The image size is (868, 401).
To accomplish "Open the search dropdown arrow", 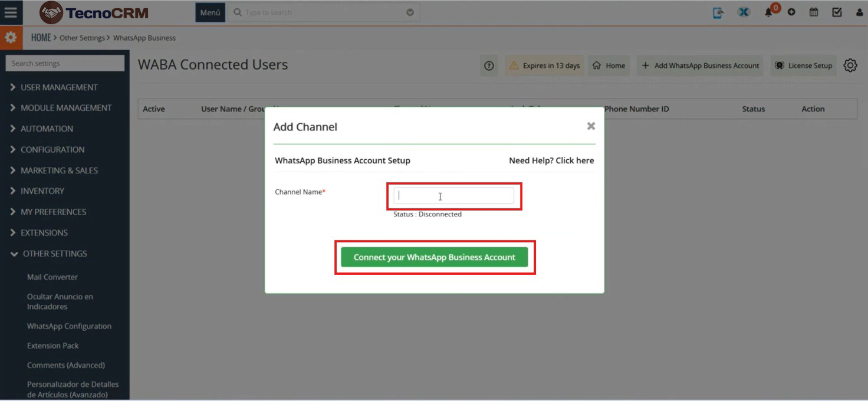I will (x=410, y=12).
